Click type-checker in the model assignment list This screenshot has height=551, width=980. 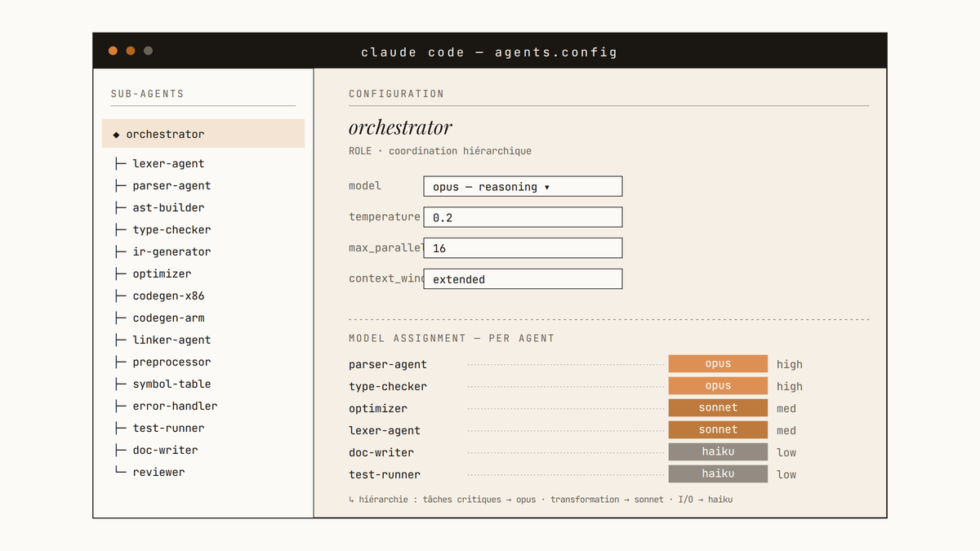click(x=388, y=386)
